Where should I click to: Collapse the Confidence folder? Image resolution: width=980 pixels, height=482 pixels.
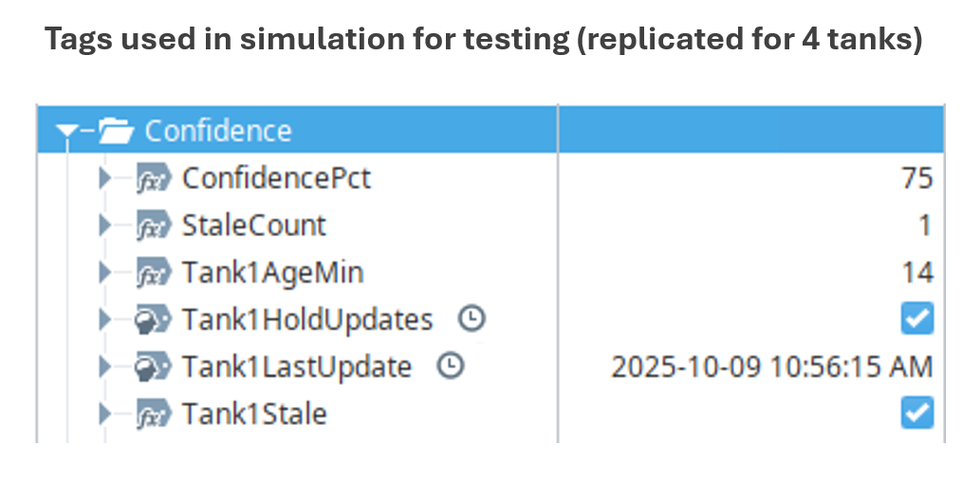(x=66, y=132)
